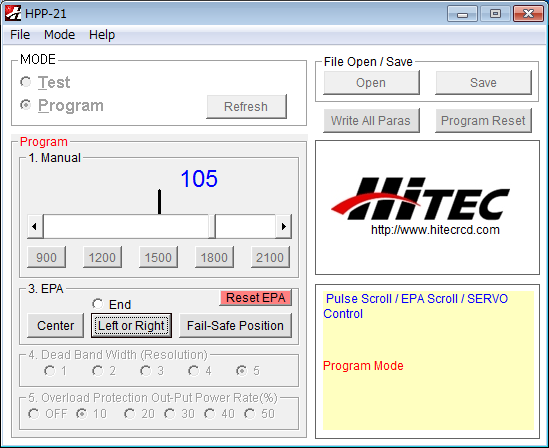Choose dead band width 2
This screenshot has width=549, height=448.
pos(97,370)
